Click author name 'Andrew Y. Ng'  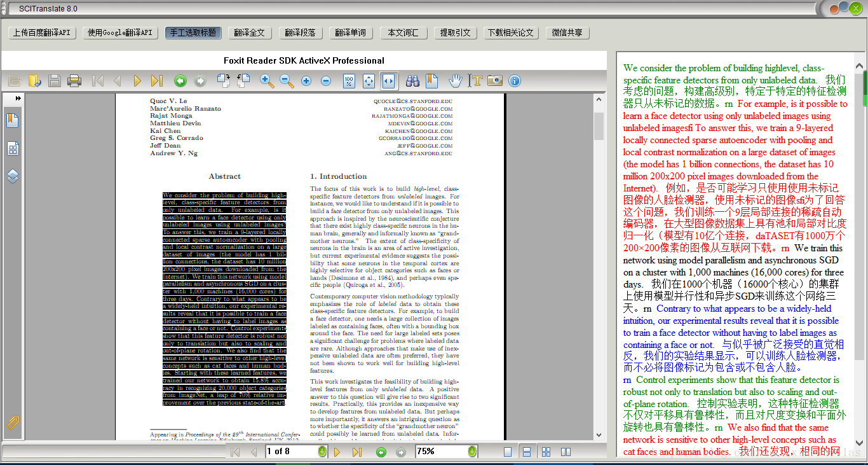[x=173, y=153]
